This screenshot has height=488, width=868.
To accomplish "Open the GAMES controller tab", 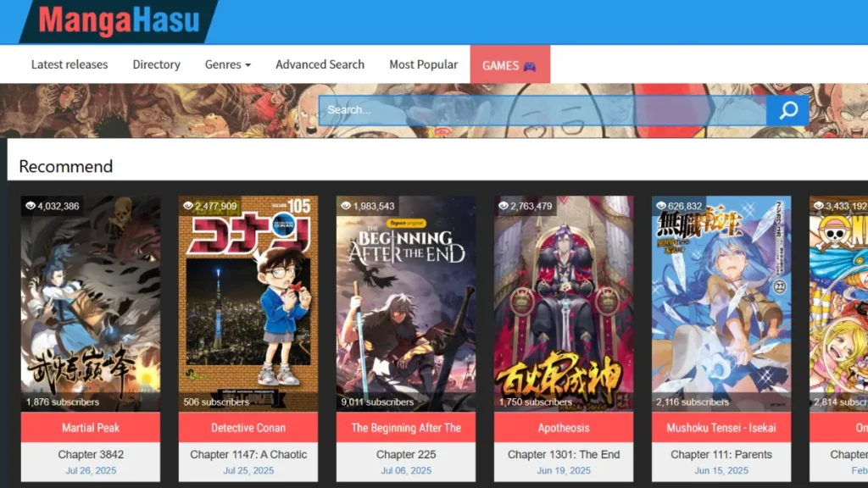I will (509, 64).
